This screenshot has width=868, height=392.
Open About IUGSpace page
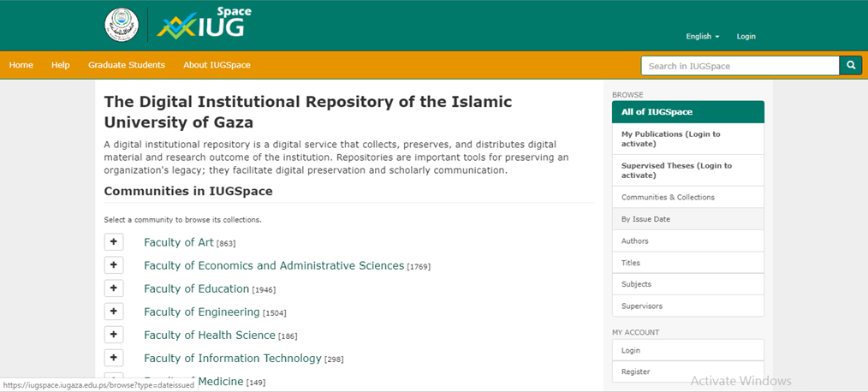(x=217, y=65)
